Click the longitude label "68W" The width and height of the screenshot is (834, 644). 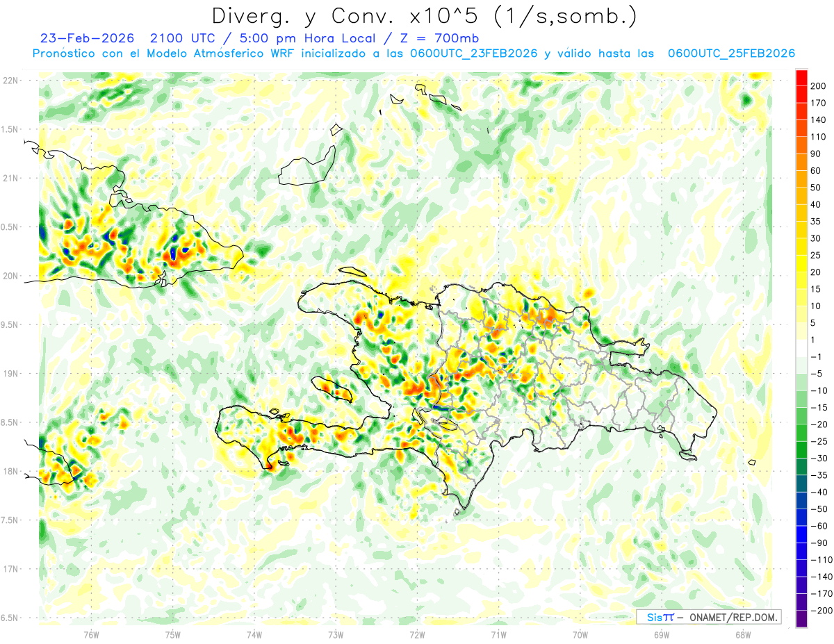[x=743, y=634]
